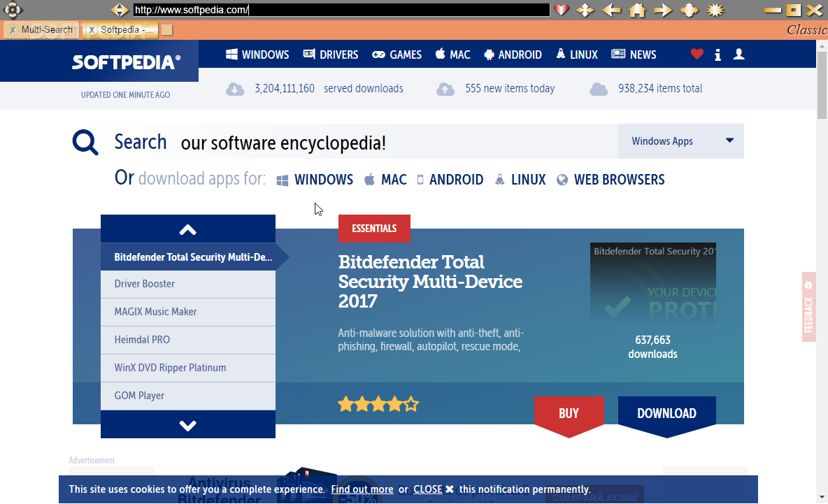Click the Classic label on tab bar
The image size is (828, 504).
click(807, 29)
